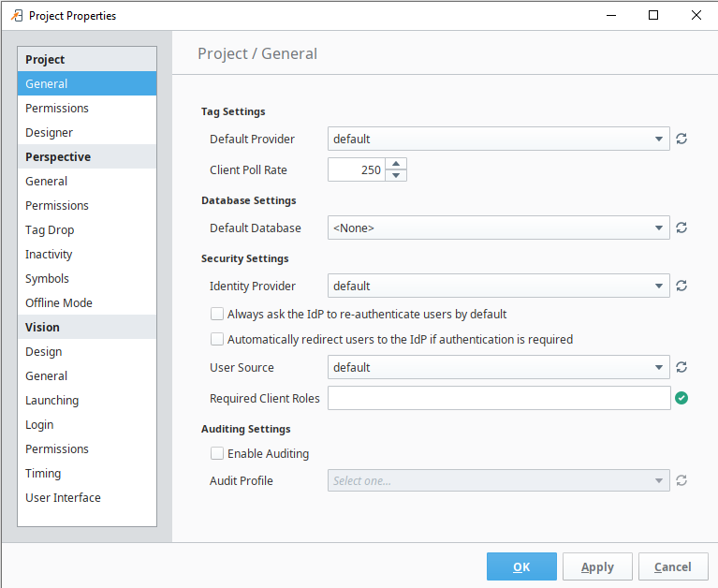The height and width of the screenshot is (588, 718).
Task: Confirm changes with the OK button
Action: point(521,566)
